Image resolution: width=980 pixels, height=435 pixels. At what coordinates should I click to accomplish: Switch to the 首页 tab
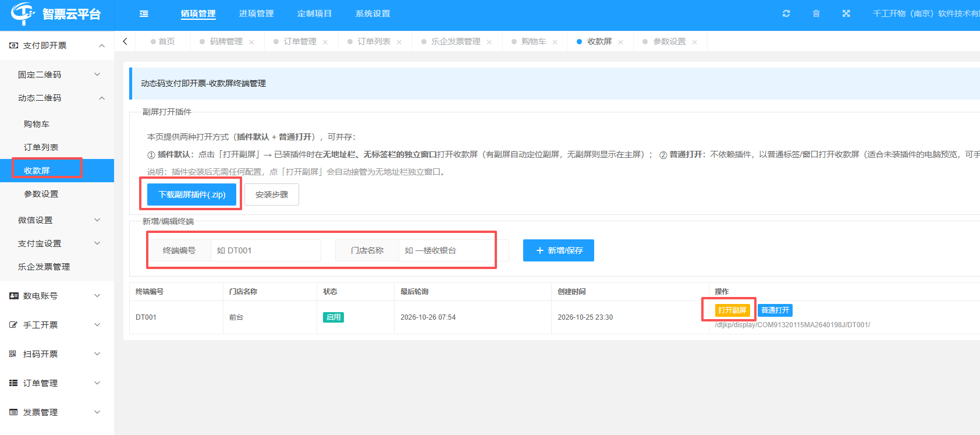(x=162, y=41)
